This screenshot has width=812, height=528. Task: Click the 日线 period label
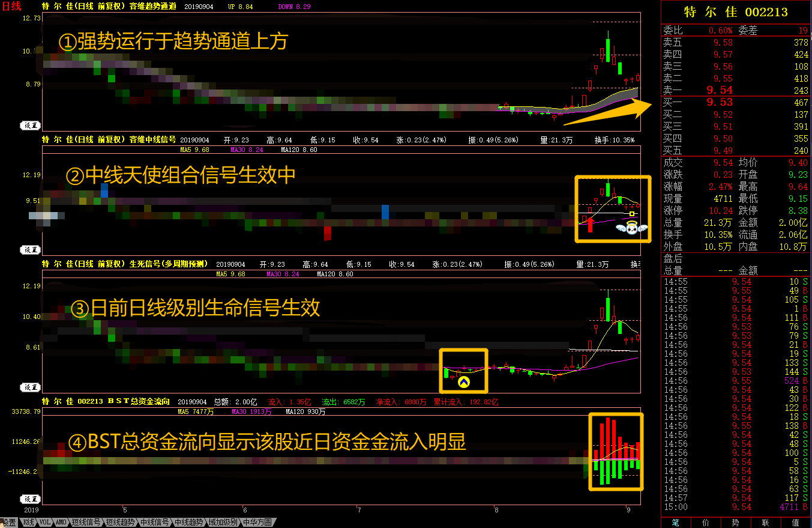click(x=12, y=7)
